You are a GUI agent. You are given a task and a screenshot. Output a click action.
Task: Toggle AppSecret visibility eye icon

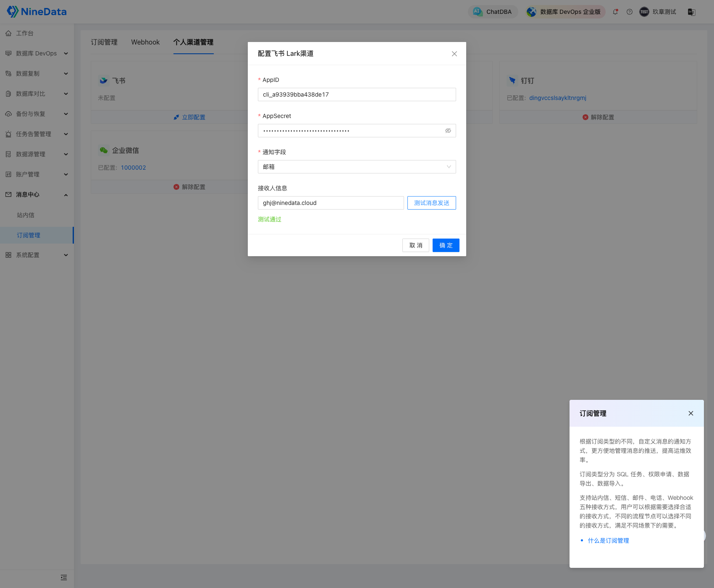tap(448, 131)
